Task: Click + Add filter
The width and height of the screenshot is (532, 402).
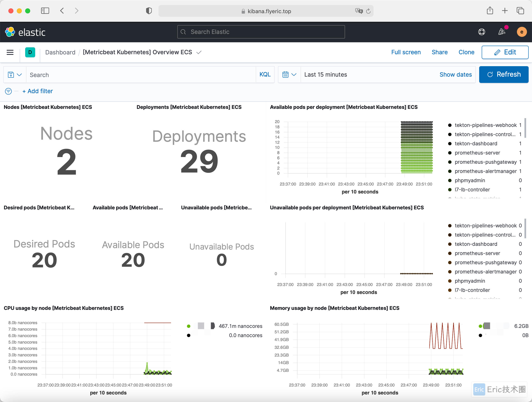Action: (x=38, y=91)
